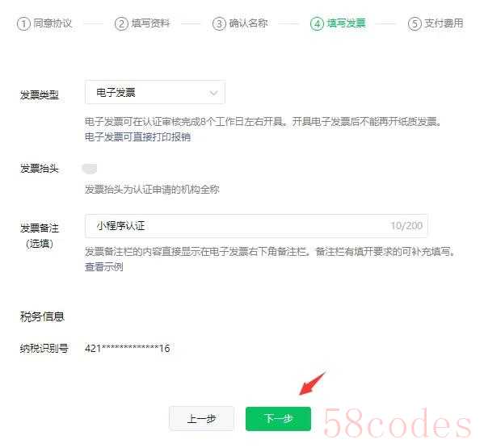
Task: Click the green 下一步 button
Action: pyautogui.click(x=278, y=418)
